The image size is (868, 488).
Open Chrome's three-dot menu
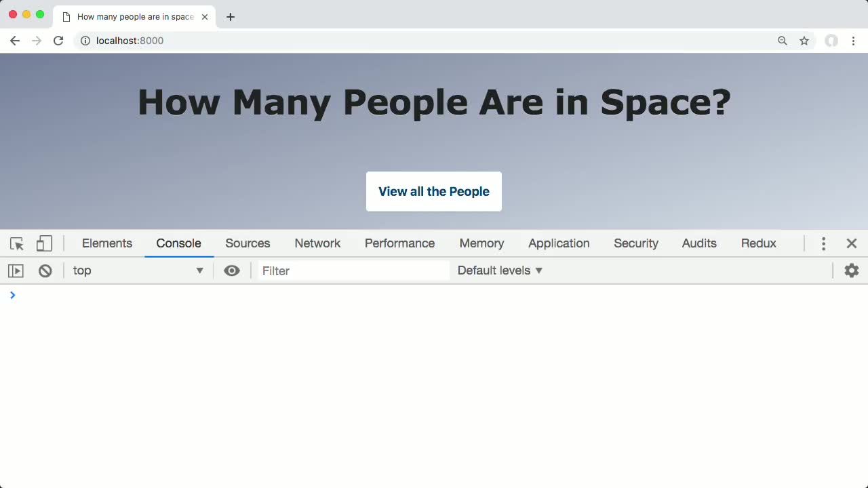click(853, 41)
